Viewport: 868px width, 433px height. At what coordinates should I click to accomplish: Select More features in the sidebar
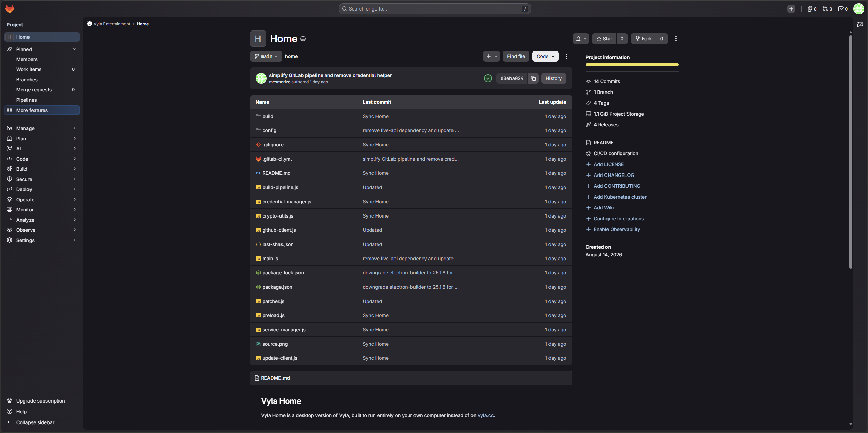coord(42,110)
